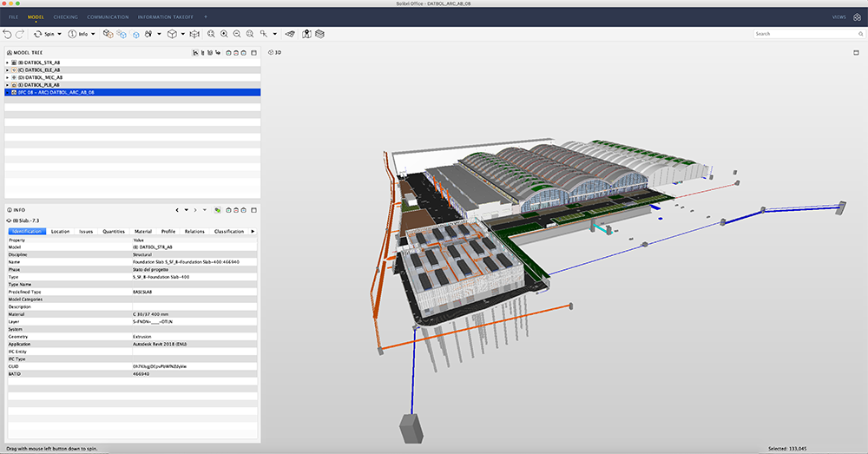This screenshot has height=454, width=868.
Task: Open the Location tab
Action: click(61, 232)
